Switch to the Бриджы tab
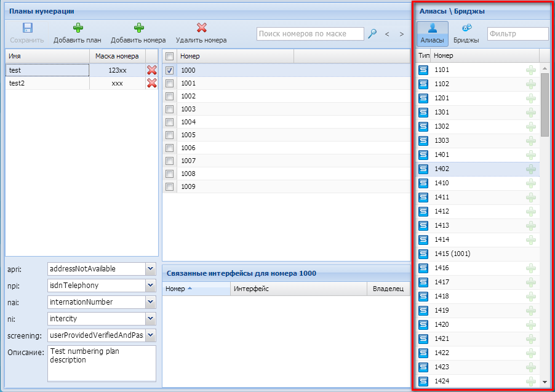The image size is (555, 392). click(466, 33)
